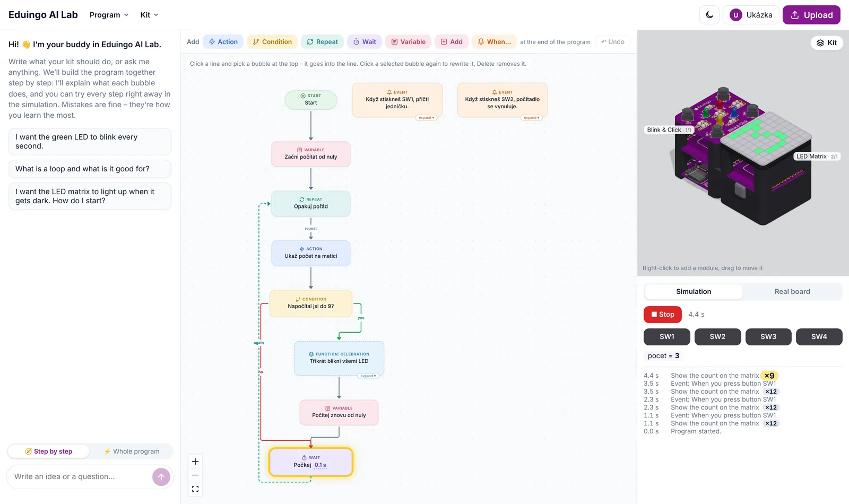Select the Start node
Viewport: 849px width, 504px height.
311,100
